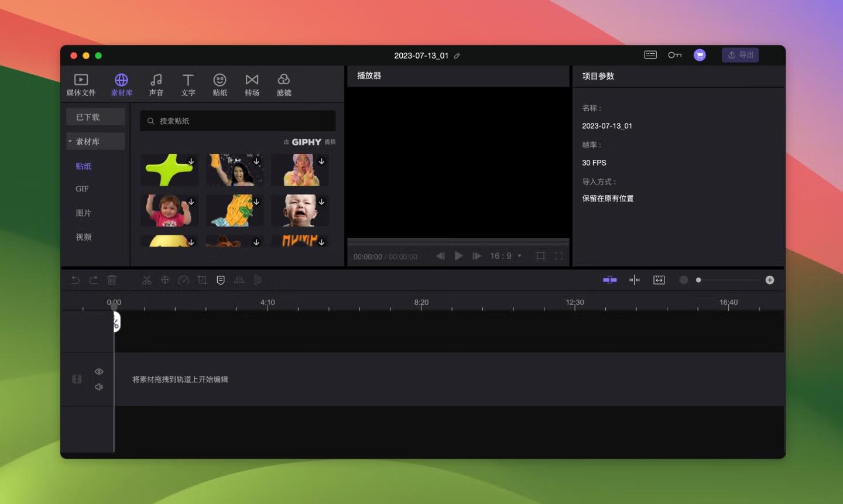The image size is (843, 504).
Task: Collapse the 素材库 library tree section
Action: 70,142
